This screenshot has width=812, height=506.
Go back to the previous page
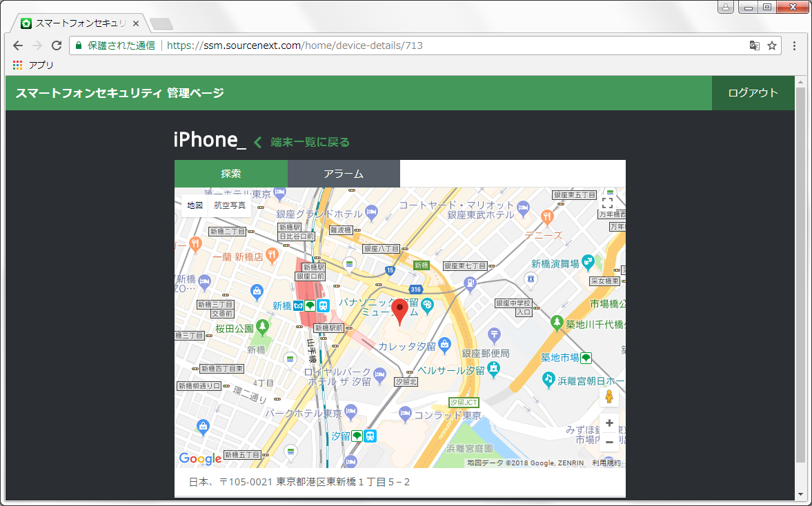18,45
